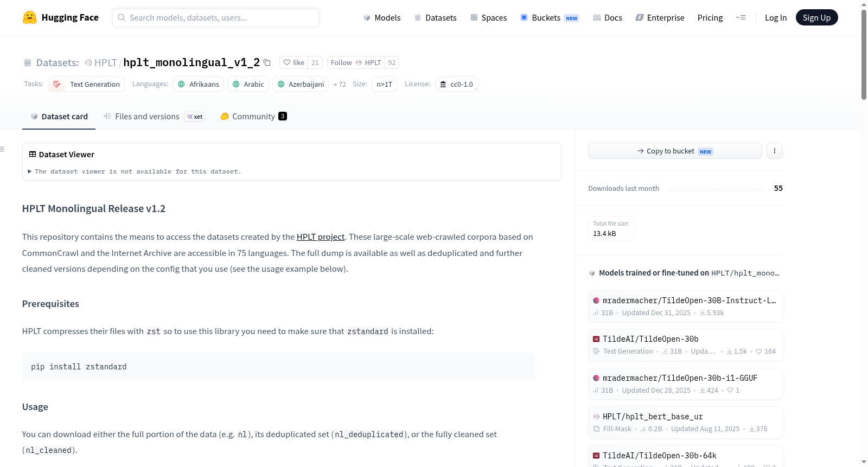Click the Usage heading
Viewport: 868px width, 467px height.
pos(35,407)
